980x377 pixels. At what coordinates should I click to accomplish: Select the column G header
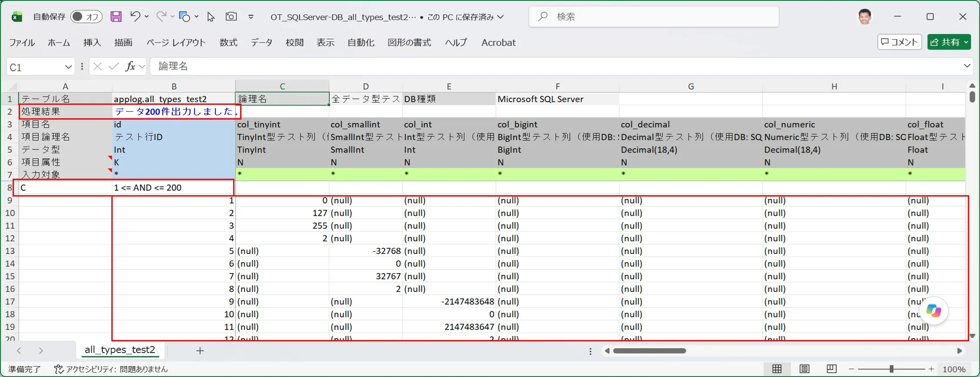click(691, 86)
